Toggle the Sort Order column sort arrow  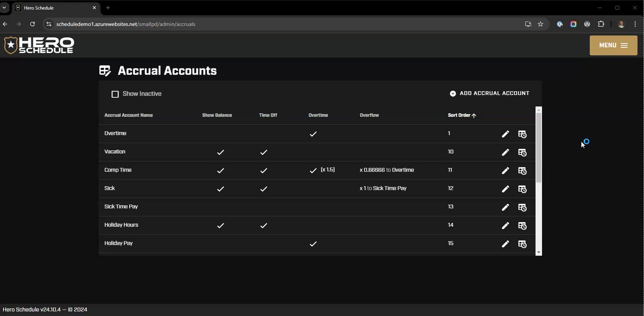(x=474, y=115)
